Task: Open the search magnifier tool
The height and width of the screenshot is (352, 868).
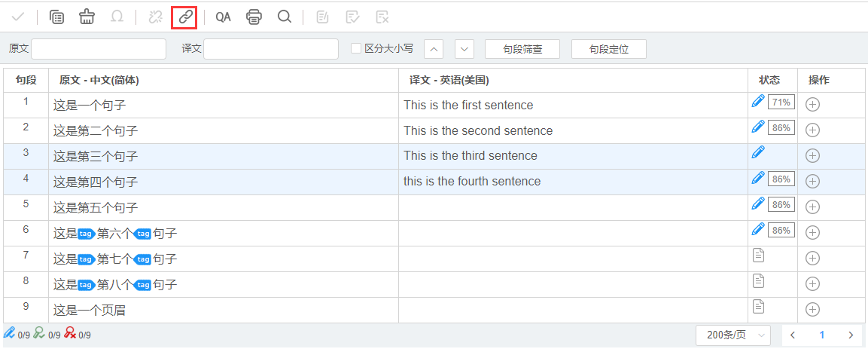Action: click(x=285, y=17)
